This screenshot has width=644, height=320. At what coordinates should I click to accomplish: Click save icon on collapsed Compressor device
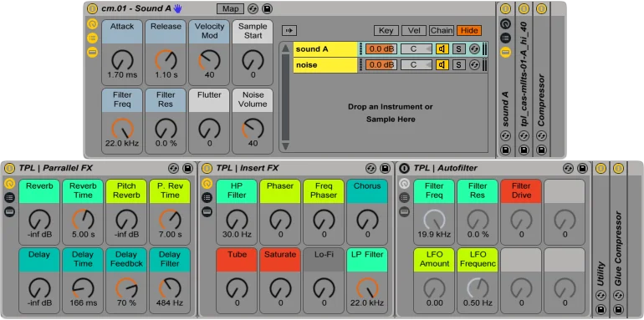(541, 150)
